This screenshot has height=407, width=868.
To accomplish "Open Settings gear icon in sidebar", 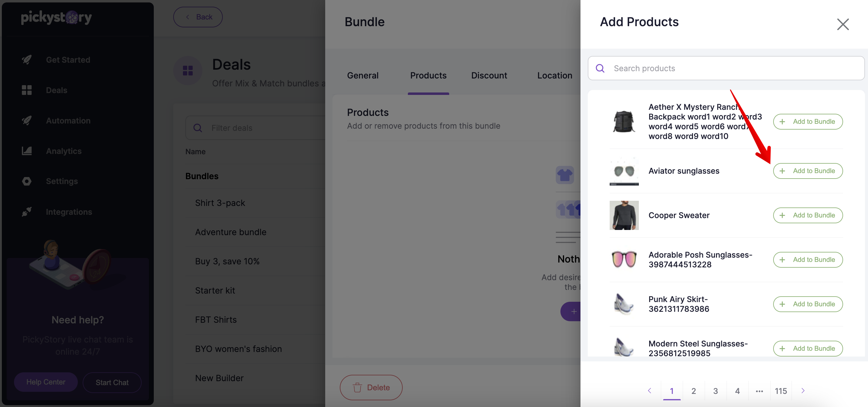I will click(27, 181).
